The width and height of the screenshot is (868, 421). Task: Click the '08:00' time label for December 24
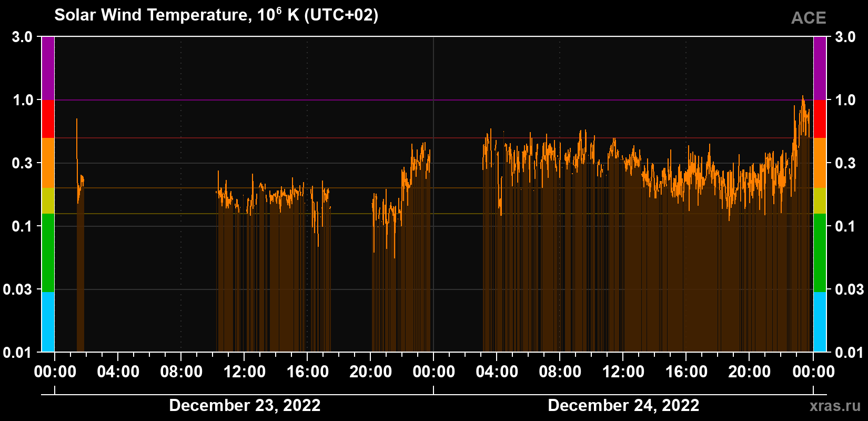[x=560, y=372]
